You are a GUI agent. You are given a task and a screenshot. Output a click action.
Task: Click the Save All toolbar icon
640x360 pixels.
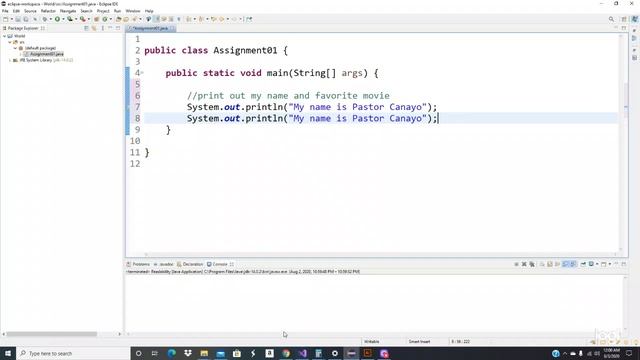(x=26, y=19)
